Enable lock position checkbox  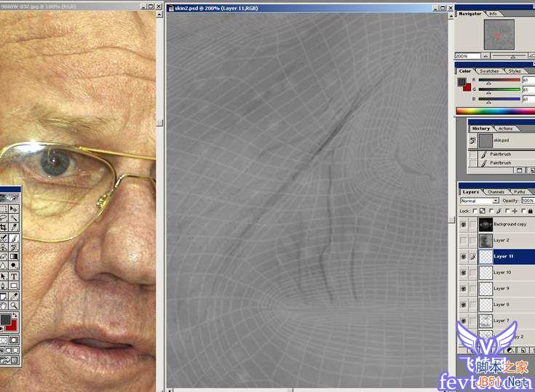click(507, 211)
